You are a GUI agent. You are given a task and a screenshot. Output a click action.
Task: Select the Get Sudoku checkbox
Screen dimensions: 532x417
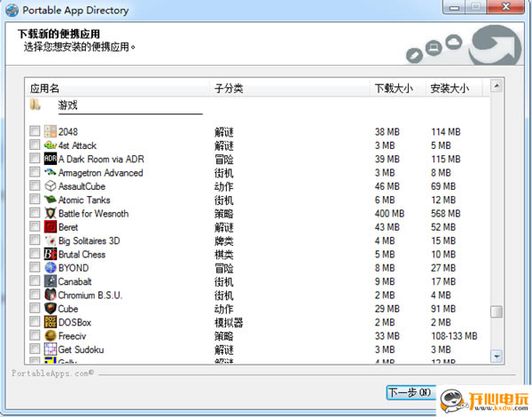tap(35, 350)
